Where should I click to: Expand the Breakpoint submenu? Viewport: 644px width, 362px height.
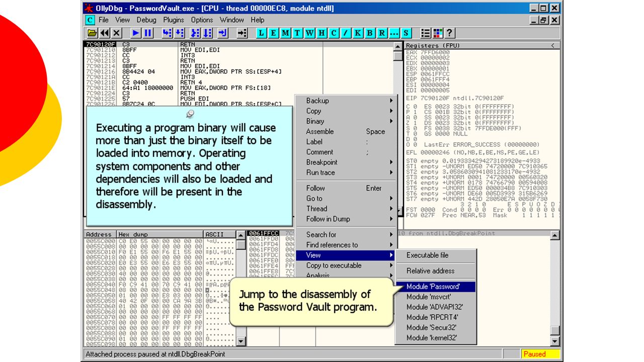click(345, 162)
